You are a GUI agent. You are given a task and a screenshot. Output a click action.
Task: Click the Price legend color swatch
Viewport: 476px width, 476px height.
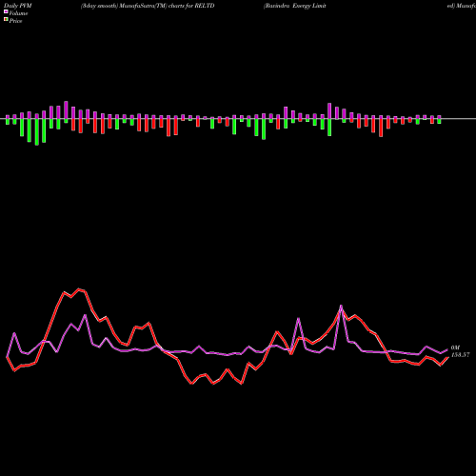coord(6,20)
